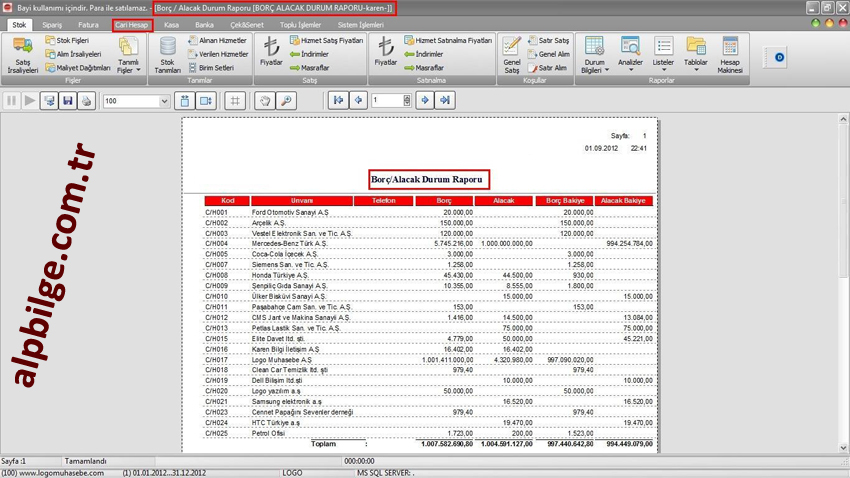Open the zoom percentage dropdown

(164, 101)
